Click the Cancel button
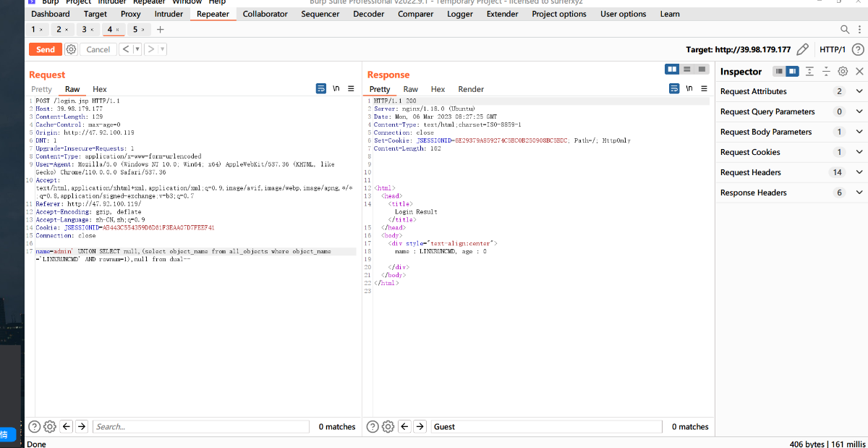This screenshot has width=868, height=448. click(x=98, y=49)
